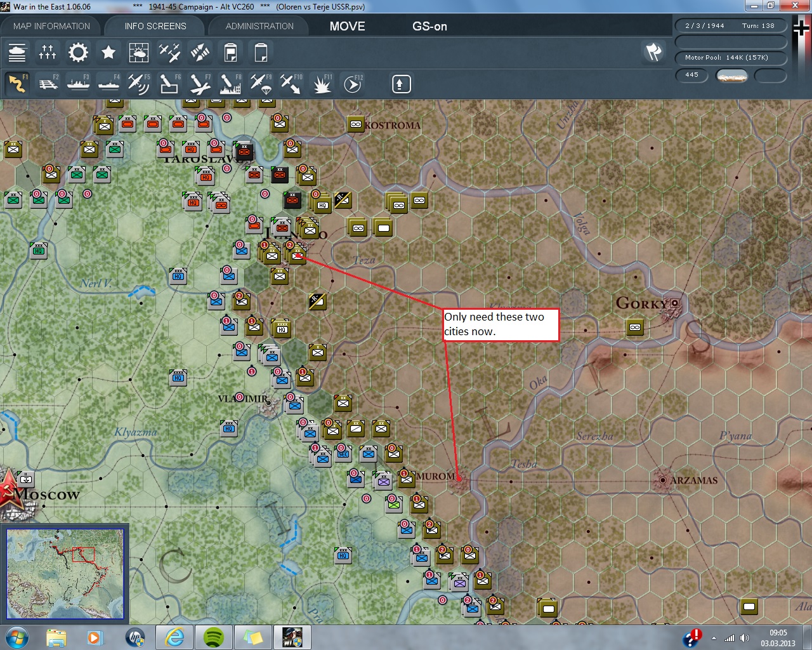This screenshot has height=650, width=812.
Task: Click the Motor Pool 144K display
Action: point(731,58)
